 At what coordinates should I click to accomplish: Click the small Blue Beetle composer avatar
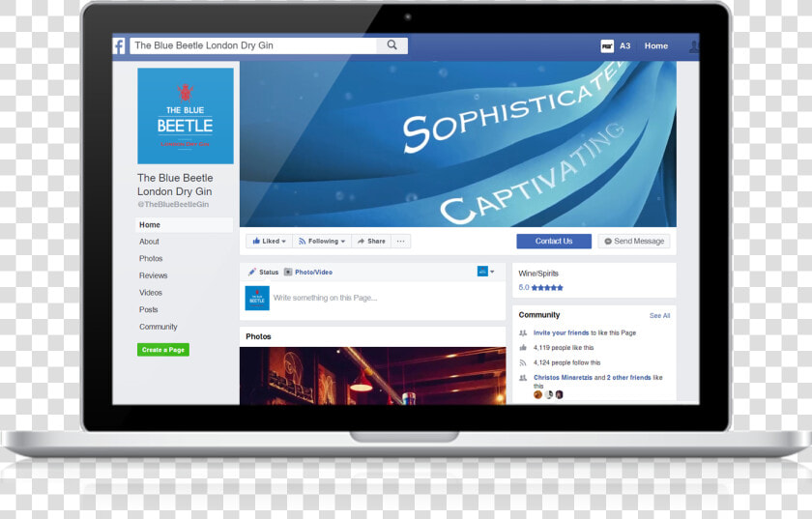click(257, 298)
